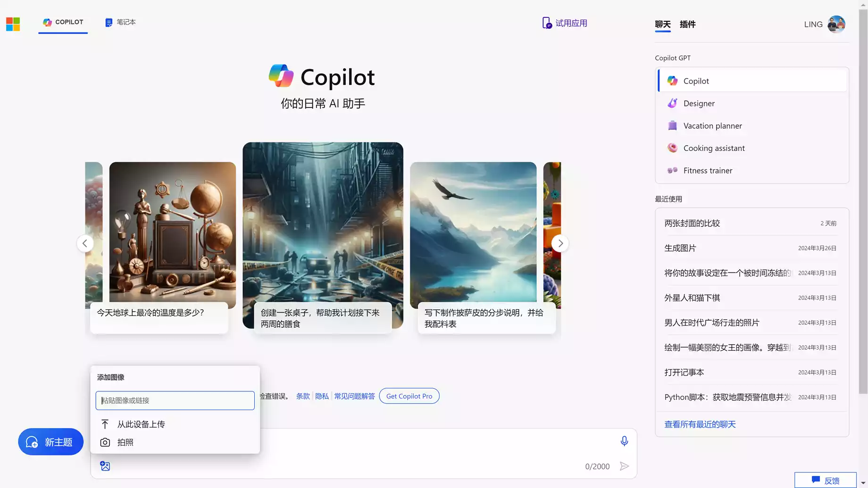
Task: Click the Get Copilot Pro button
Action: pyautogui.click(x=409, y=396)
